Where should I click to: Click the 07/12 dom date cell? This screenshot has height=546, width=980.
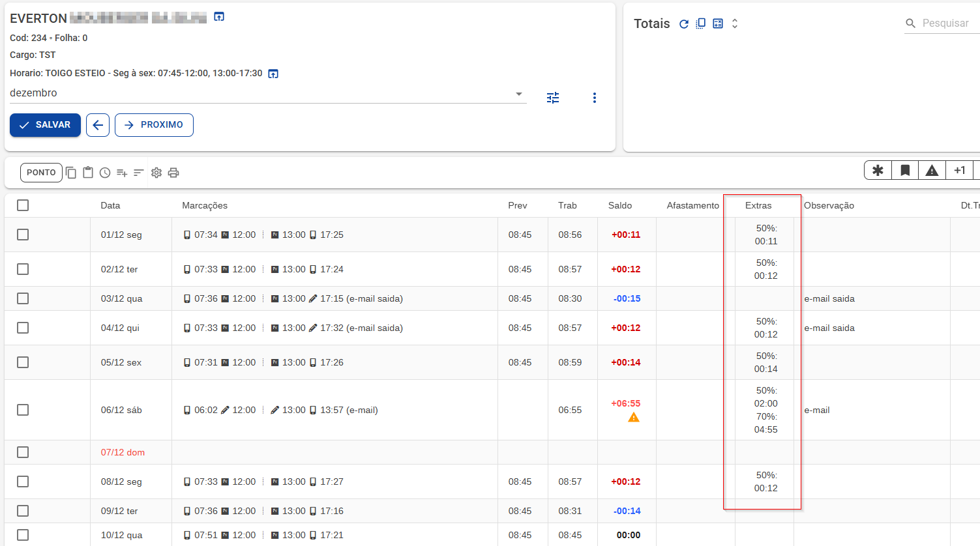pyautogui.click(x=123, y=452)
